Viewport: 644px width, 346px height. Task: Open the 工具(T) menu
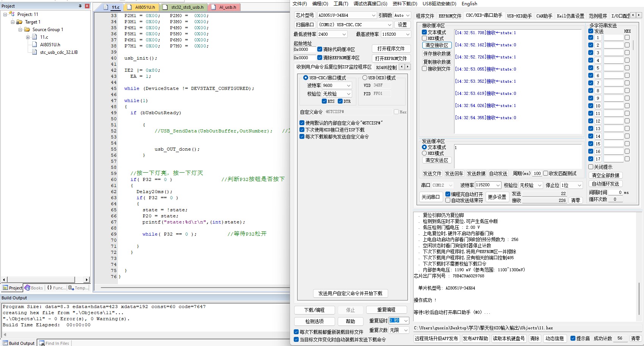click(341, 3)
